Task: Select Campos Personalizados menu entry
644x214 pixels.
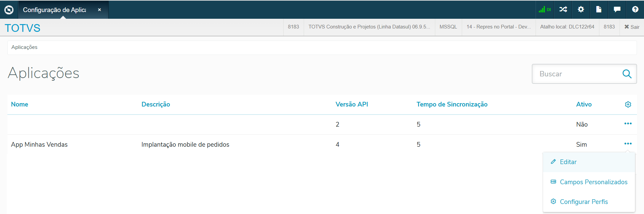Action: point(589,182)
